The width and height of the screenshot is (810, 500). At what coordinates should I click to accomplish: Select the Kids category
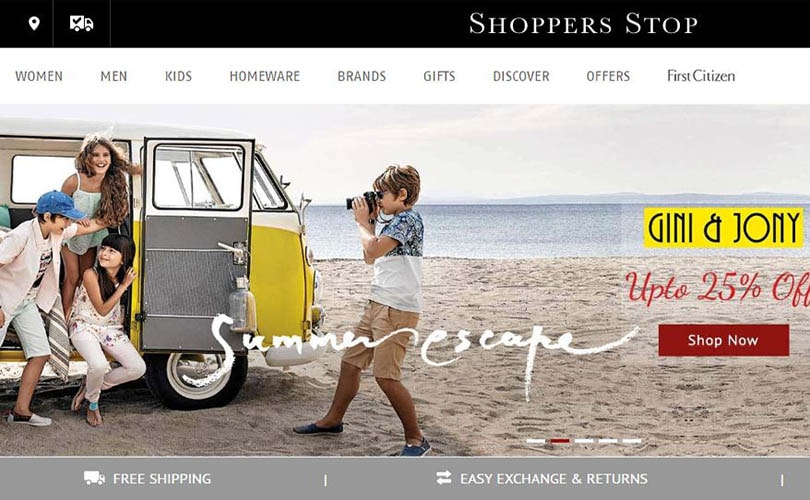point(178,76)
